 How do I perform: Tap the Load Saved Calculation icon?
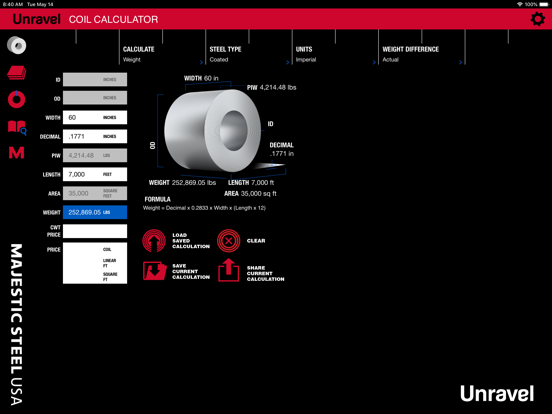pyautogui.click(x=154, y=241)
